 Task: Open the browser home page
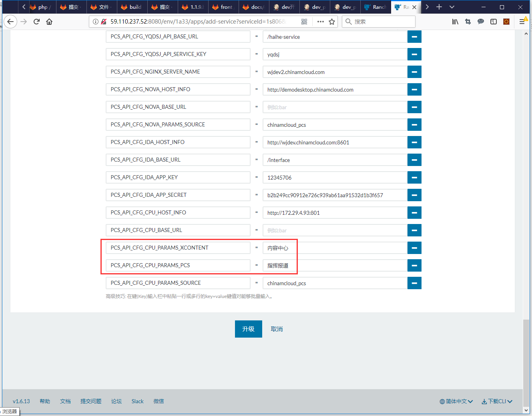point(49,22)
